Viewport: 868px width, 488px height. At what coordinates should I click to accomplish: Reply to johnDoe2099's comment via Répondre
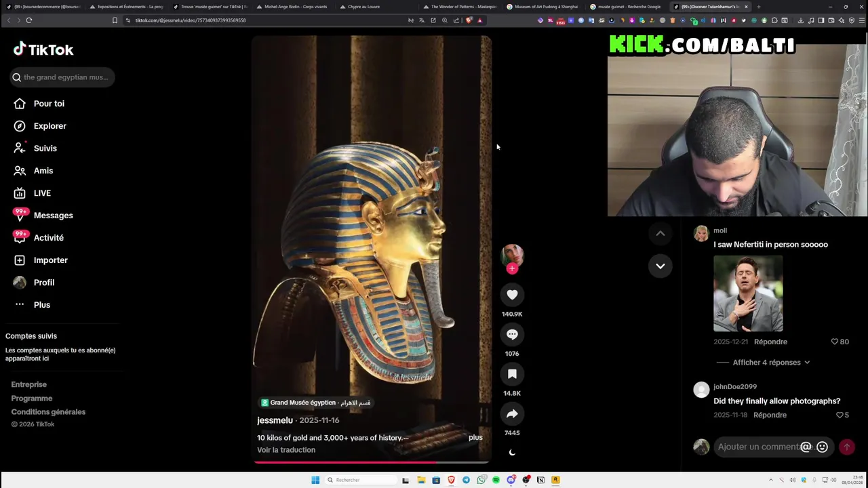(770, 415)
